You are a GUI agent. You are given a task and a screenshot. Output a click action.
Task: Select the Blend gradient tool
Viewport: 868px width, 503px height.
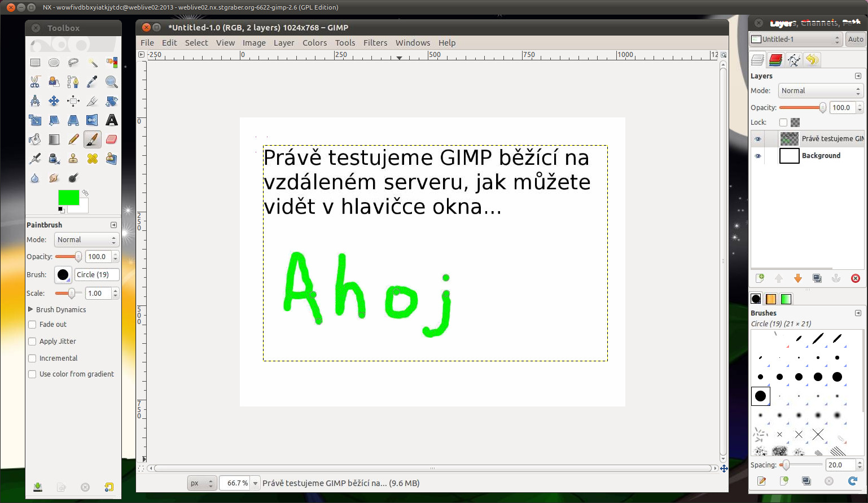54,139
